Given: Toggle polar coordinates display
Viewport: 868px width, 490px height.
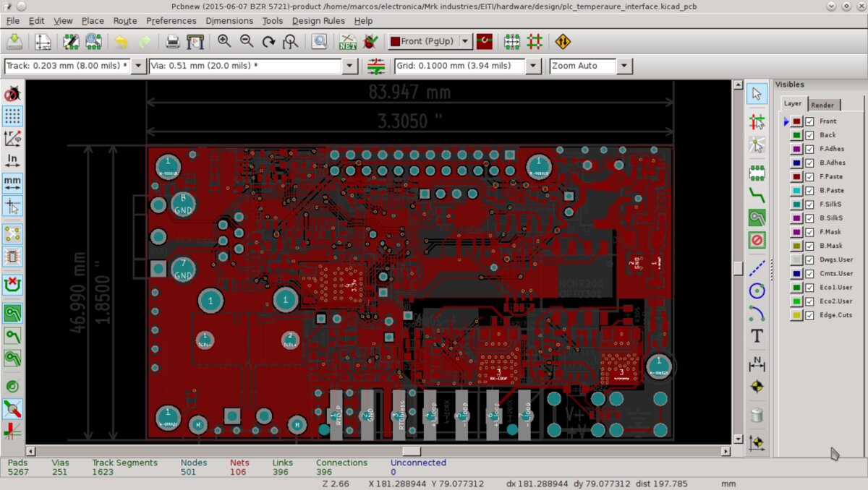Looking at the screenshot, I should tap(12, 138).
